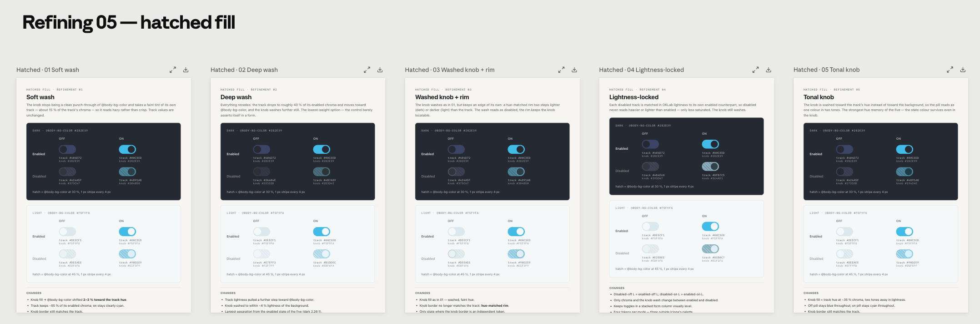Toggle Soft wash dark Enabled OFF switch
The image size is (980, 324).
[67, 149]
